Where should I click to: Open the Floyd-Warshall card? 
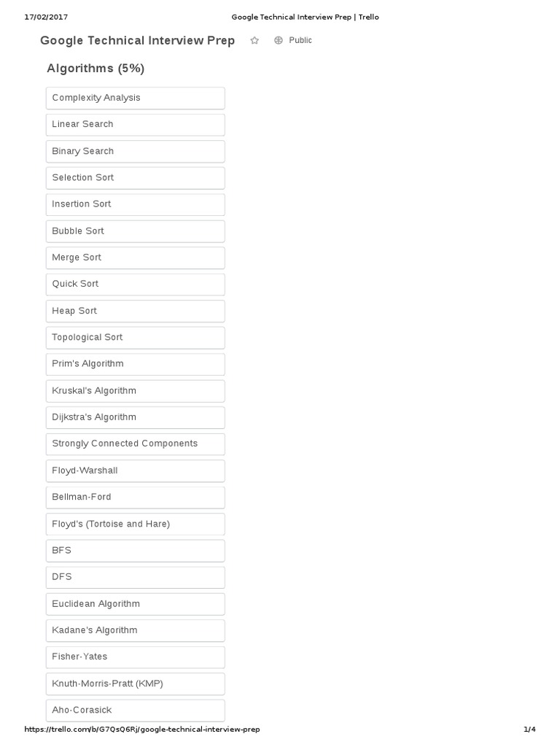click(135, 471)
